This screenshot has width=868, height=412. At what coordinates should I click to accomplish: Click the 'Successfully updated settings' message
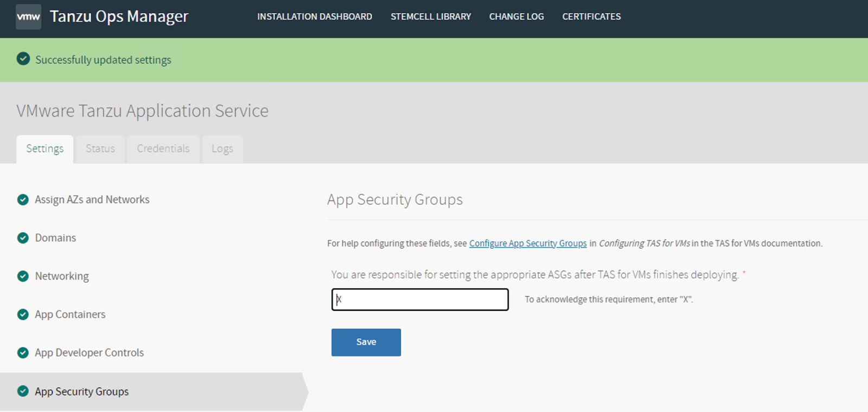103,60
